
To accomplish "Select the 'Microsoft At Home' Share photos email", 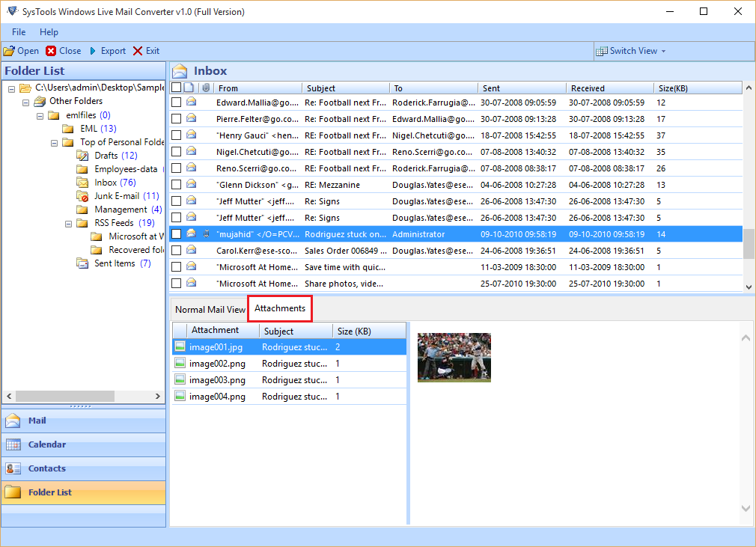I will point(456,284).
